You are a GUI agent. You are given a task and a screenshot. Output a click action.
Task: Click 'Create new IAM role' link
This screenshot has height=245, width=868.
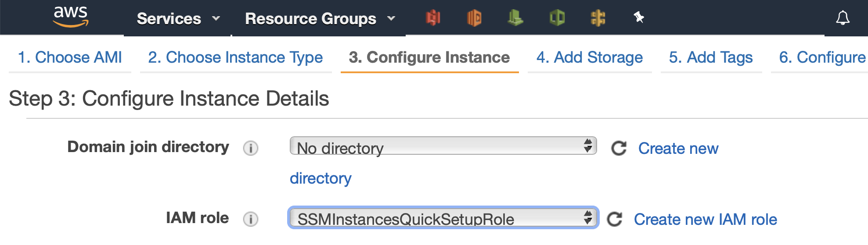pyautogui.click(x=705, y=219)
